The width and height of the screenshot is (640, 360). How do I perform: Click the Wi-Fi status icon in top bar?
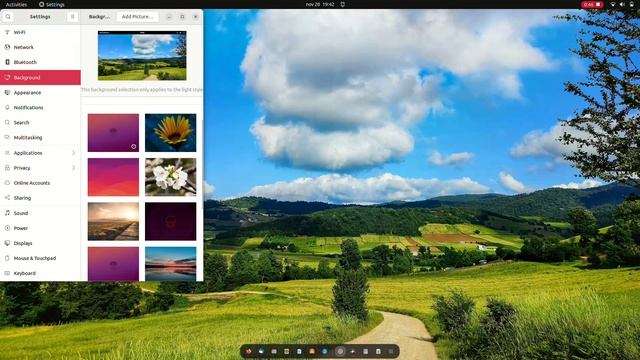coord(613,4)
